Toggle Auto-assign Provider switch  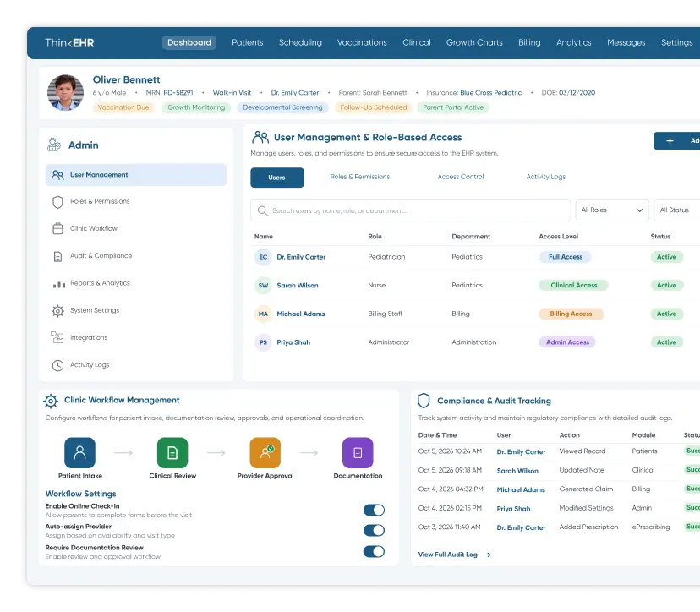coord(374,530)
